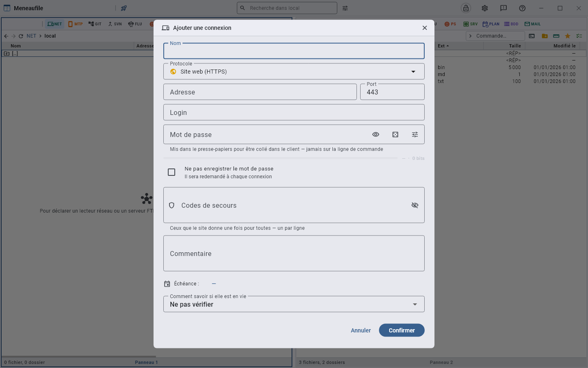Focus the Nom input field
The height and width of the screenshot is (368, 588).
coord(294,51)
